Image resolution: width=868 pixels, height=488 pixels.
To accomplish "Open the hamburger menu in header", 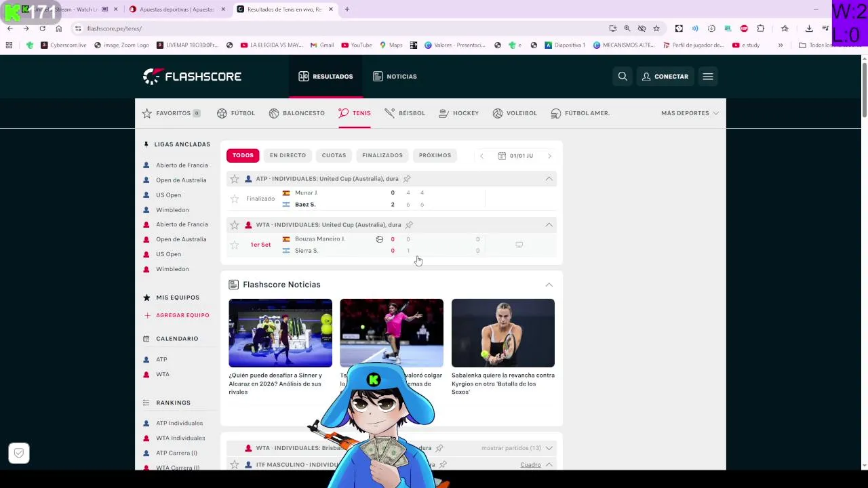I will tap(708, 77).
